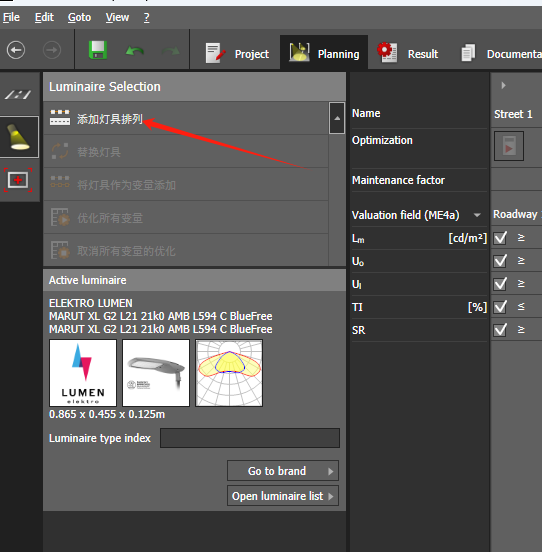Toggle the Lm checkbox

pyautogui.click(x=500, y=238)
